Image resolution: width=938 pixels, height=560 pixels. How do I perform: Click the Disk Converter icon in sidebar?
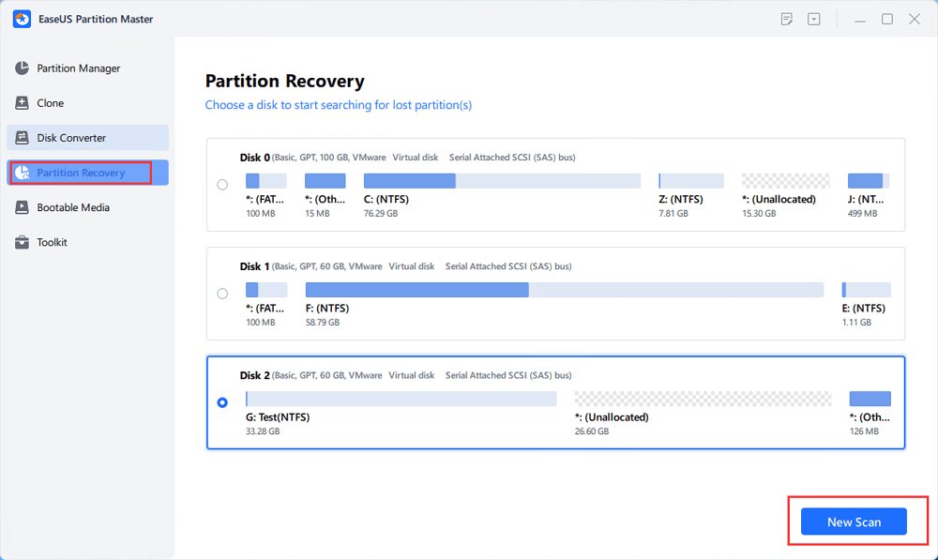pyautogui.click(x=22, y=138)
